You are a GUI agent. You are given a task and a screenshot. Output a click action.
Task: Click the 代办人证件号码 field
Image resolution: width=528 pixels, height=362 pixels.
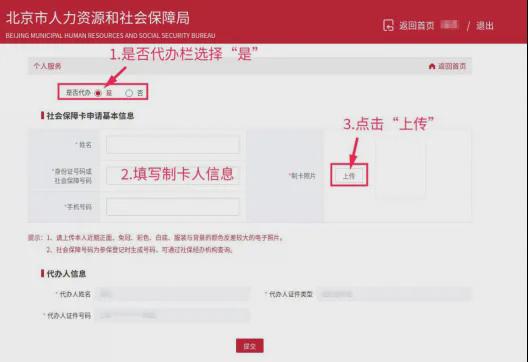pyautogui.click(x=172, y=316)
